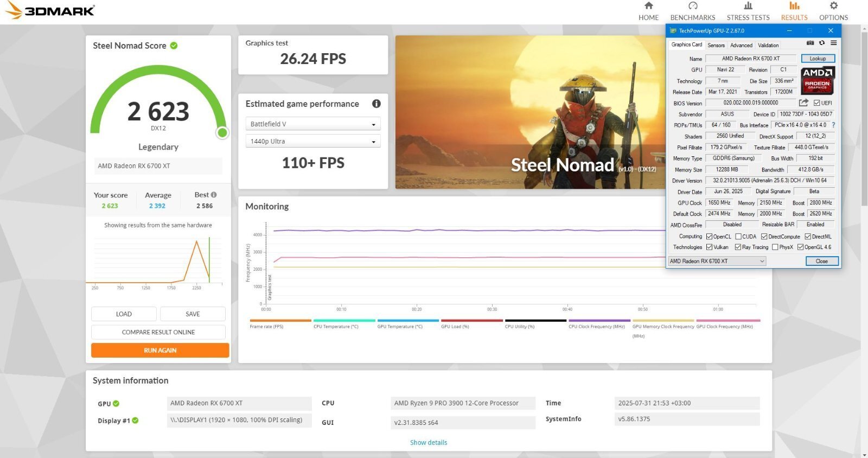Image resolution: width=868 pixels, height=458 pixels.
Task: Click the CPU value AMD Ryzen 9 PRO 3900
Action: pos(463,403)
